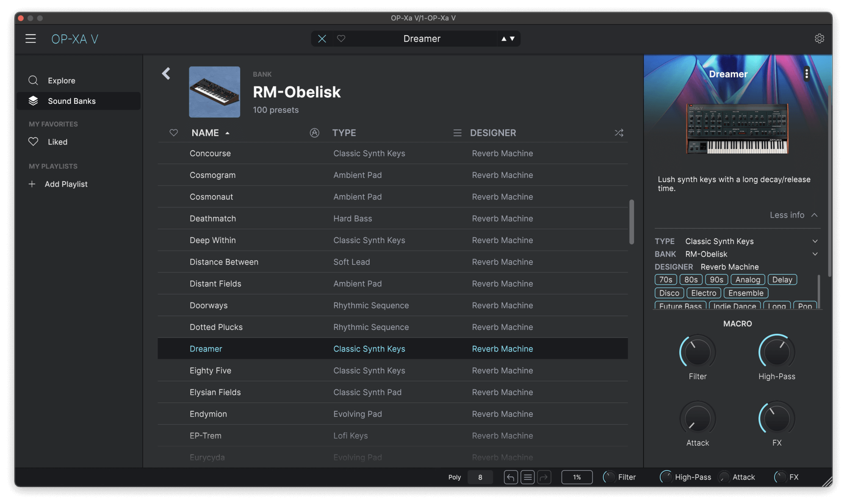Click the back arrow beside bank image
Viewport: 847px width, 504px height.
(x=166, y=74)
